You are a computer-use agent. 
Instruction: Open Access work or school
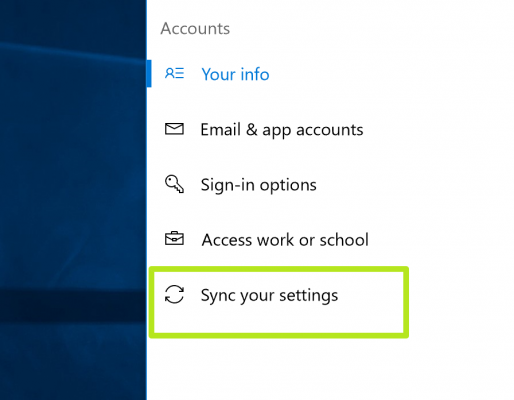point(285,240)
